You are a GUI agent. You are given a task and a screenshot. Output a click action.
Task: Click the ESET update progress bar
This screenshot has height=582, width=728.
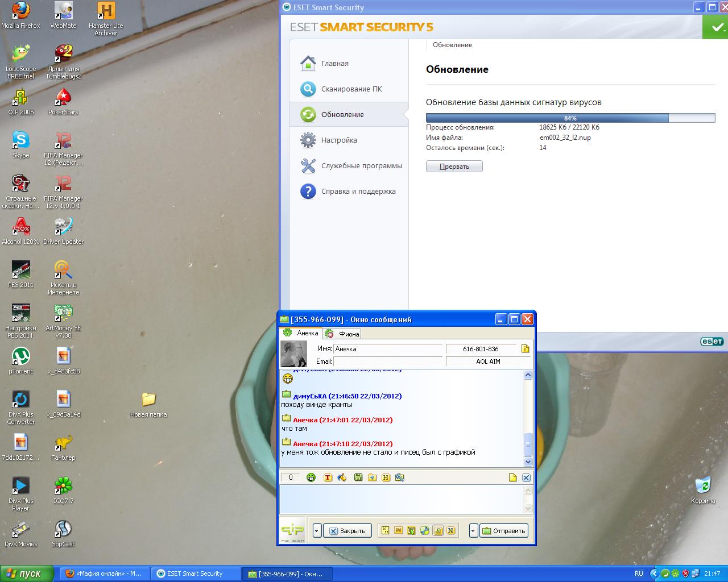(570, 118)
